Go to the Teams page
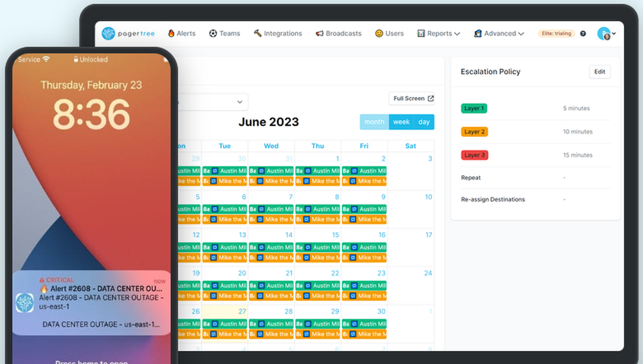643x364 pixels. (224, 33)
